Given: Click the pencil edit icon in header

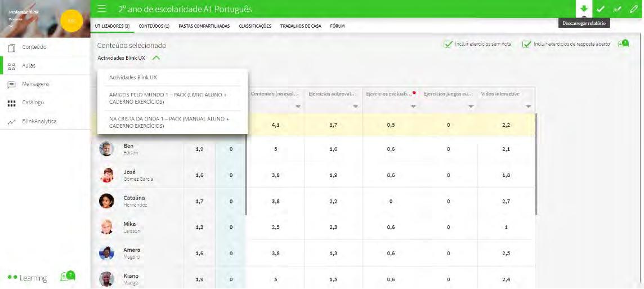Looking at the screenshot, I should (x=633, y=9).
